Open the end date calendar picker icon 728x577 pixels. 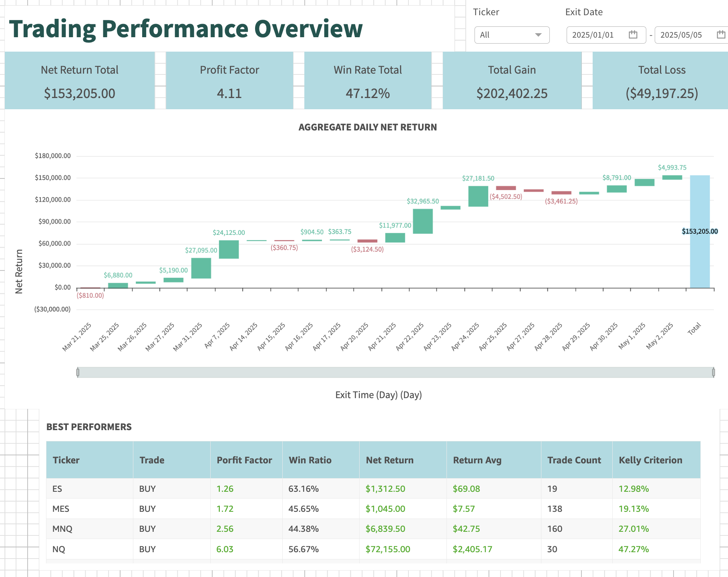tap(721, 35)
